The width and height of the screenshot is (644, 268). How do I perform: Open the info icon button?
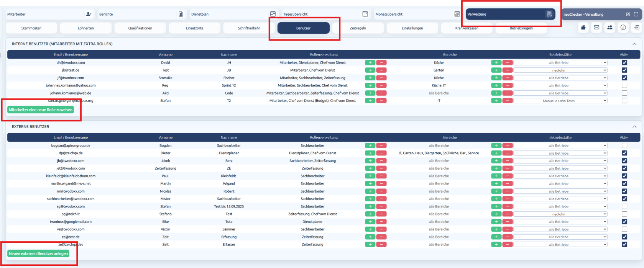pyautogui.click(x=623, y=28)
